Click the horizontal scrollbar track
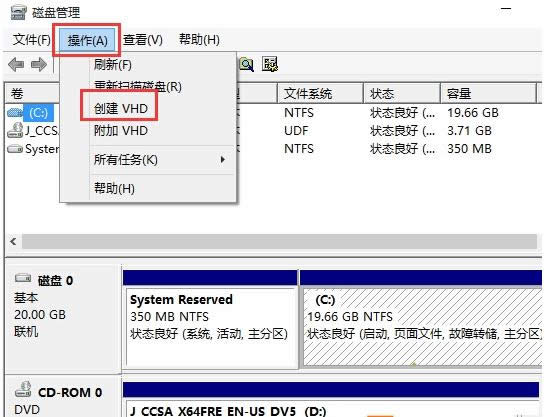Screen dimensions: 545x417 coord(279,242)
